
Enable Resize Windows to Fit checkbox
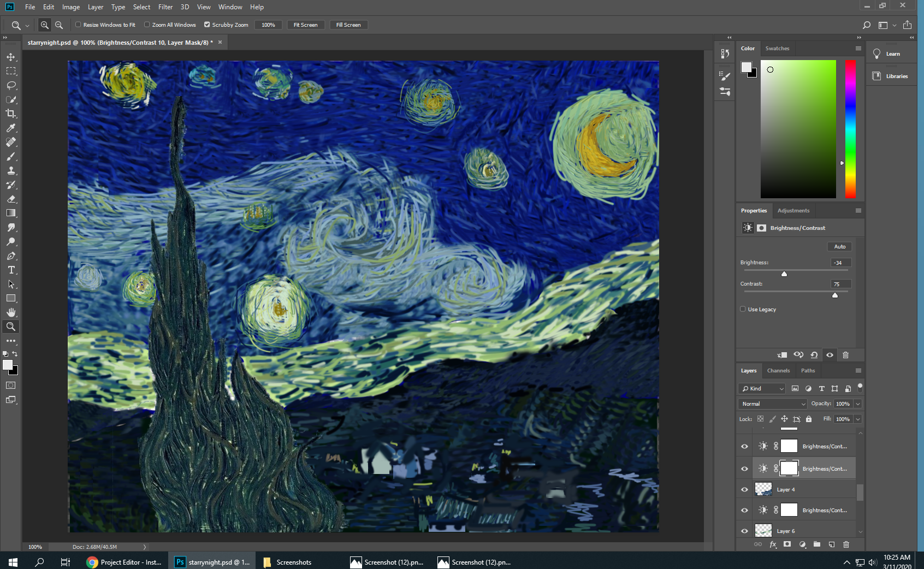pos(78,25)
